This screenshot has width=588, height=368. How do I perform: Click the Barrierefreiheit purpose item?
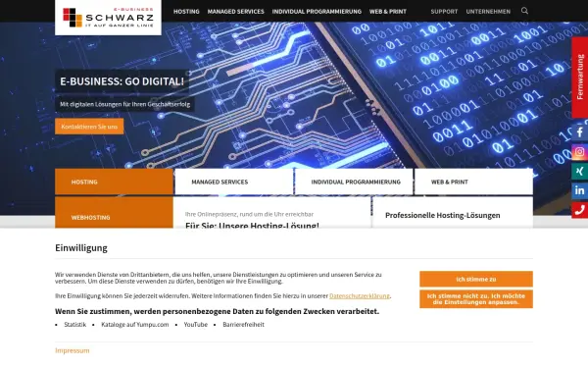(243, 325)
